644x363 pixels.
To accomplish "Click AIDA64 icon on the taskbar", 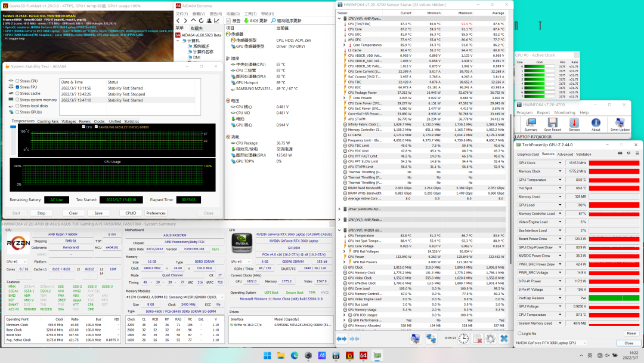I will tap(364, 356).
